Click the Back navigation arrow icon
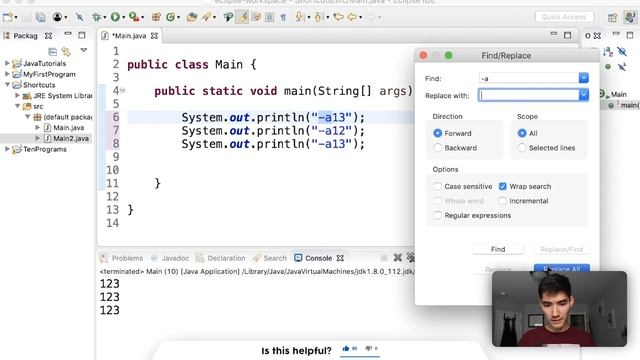The image size is (640, 360). coord(352,17)
